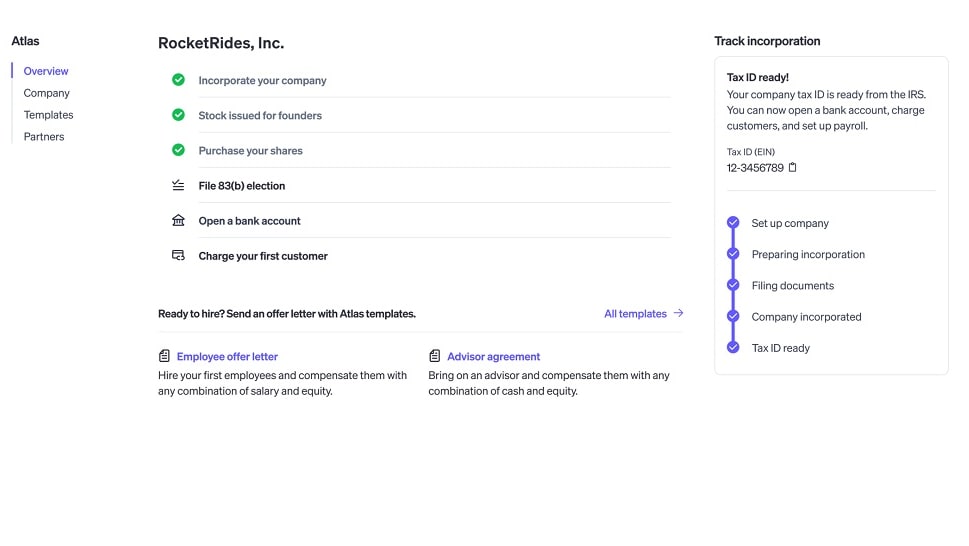Select the Tax ID number 12-3456789
The width and height of the screenshot is (969, 546).
755,168
